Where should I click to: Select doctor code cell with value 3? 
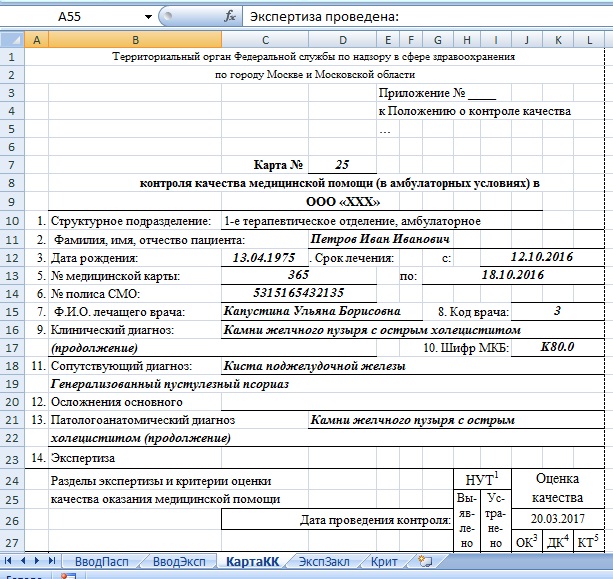coord(557,311)
